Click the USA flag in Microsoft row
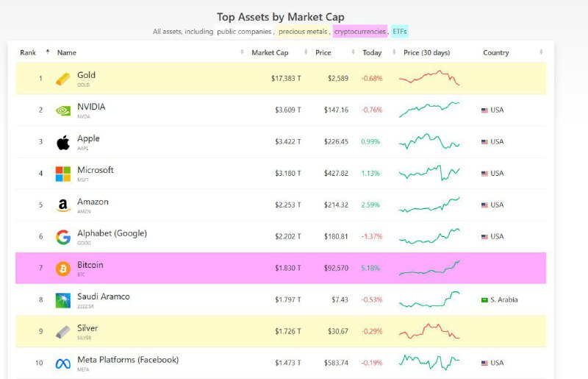 (x=484, y=173)
